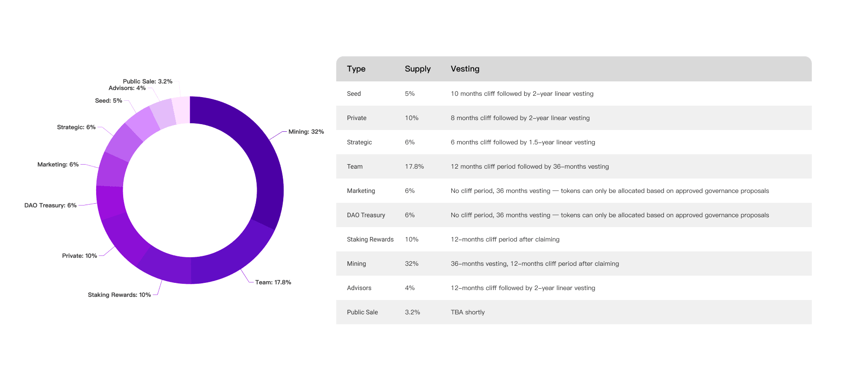Select the Seed row type cell
The width and height of the screenshot is (868, 380).
tap(354, 94)
